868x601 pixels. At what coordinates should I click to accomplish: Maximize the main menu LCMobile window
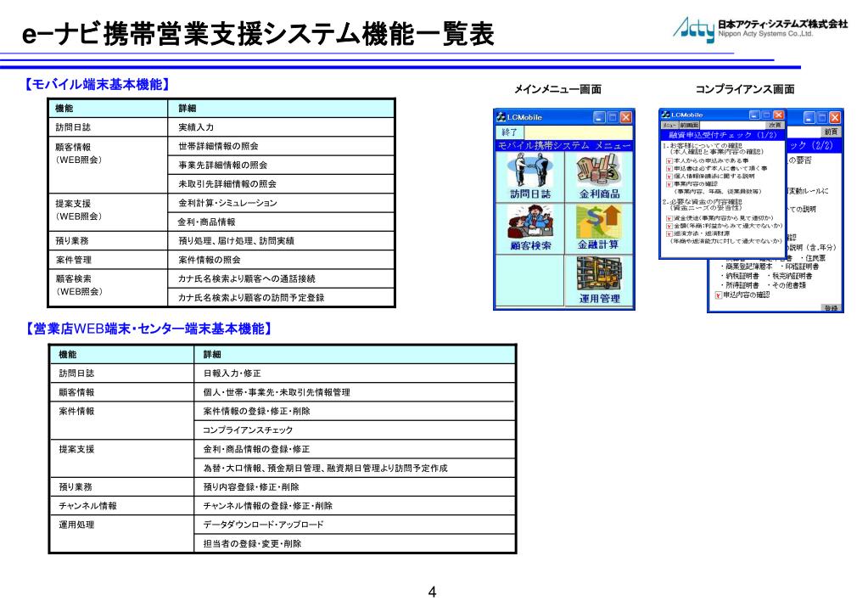coord(613,117)
